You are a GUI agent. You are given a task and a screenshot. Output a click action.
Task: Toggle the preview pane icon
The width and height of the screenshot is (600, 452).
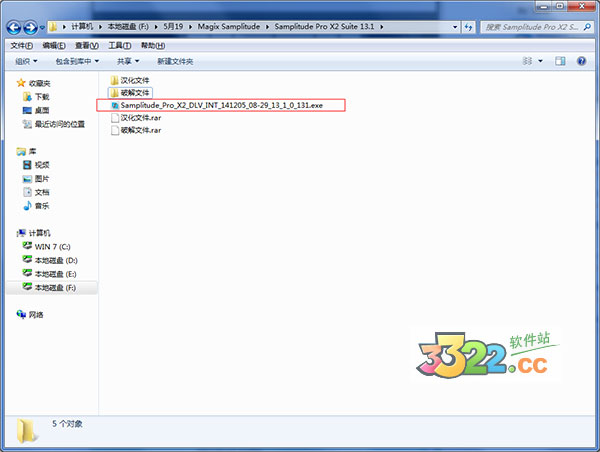(560, 61)
